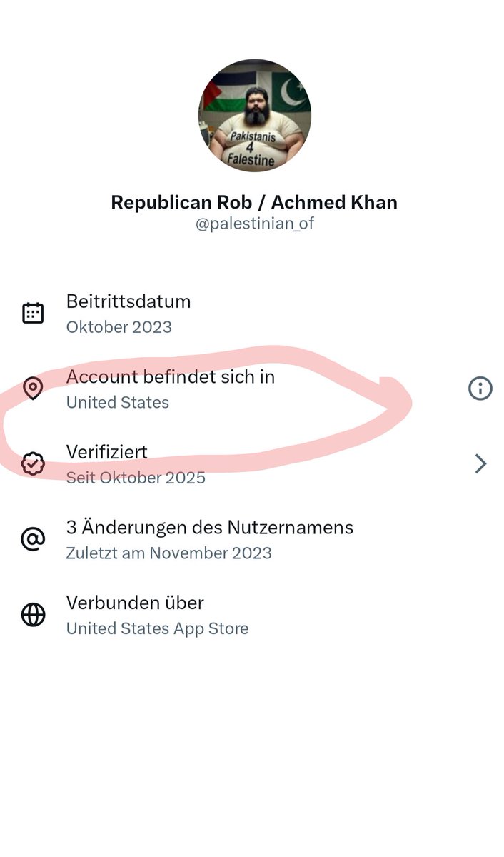The height and width of the screenshot is (857, 504).
Task: Click "3 Änderungen des Nutzernamens" text
Action: [x=209, y=527]
